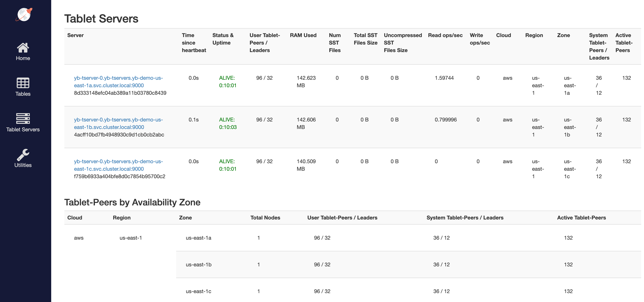
Task: Select Tablet Servers sidebar label
Action: click(x=23, y=129)
